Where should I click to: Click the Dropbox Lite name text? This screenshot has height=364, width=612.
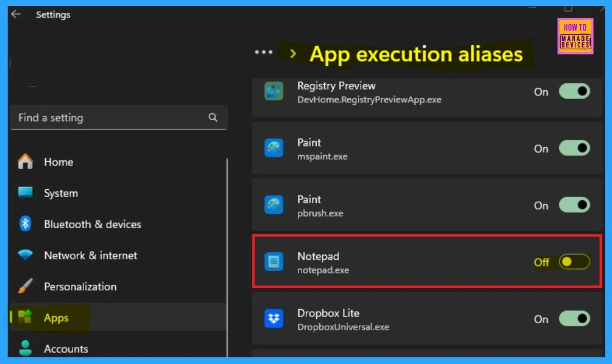[328, 313]
